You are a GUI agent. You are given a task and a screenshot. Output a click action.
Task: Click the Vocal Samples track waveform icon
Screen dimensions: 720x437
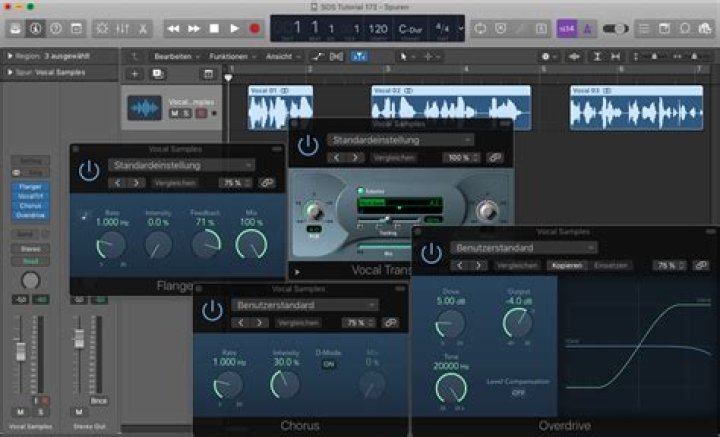point(146,108)
